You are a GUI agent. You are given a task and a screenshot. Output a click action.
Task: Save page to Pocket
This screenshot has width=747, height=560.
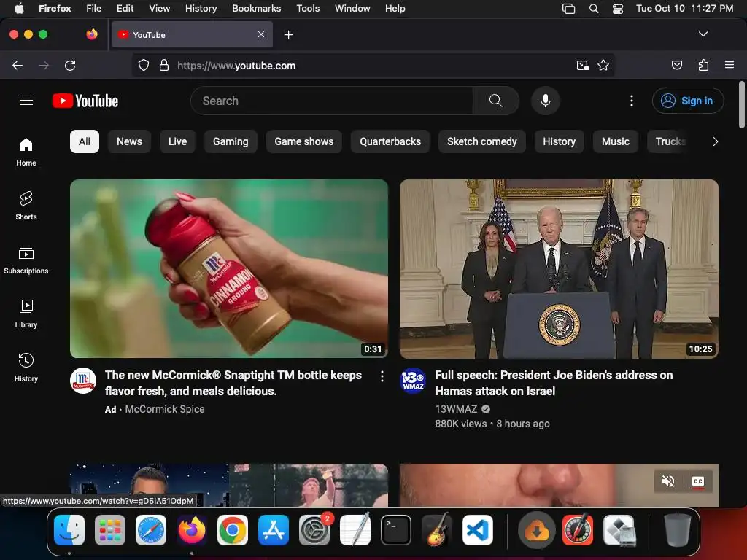[676, 65]
